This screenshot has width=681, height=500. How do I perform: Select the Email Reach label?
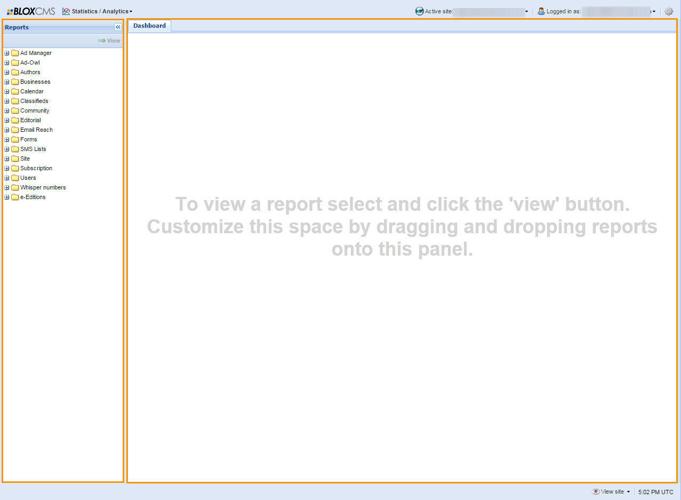coord(36,130)
